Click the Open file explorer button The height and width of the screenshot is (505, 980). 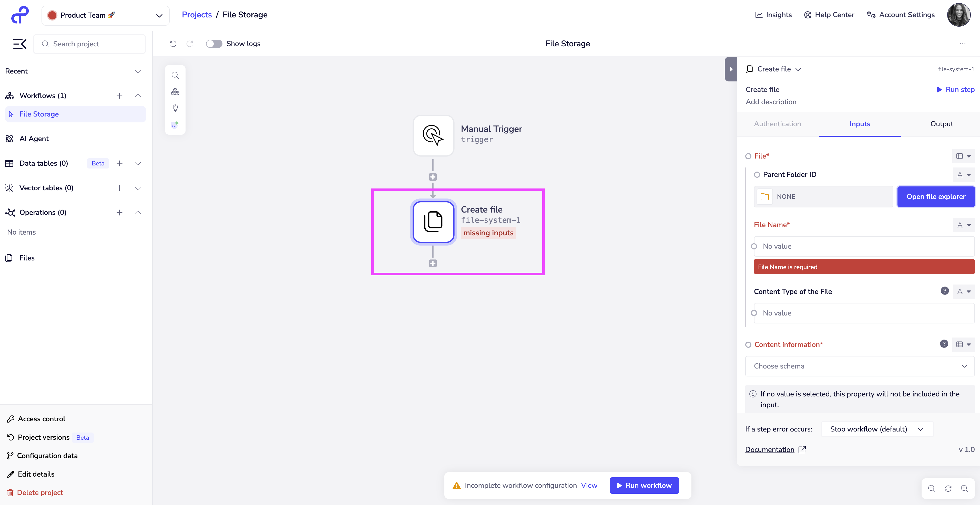(x=935, y=197)
